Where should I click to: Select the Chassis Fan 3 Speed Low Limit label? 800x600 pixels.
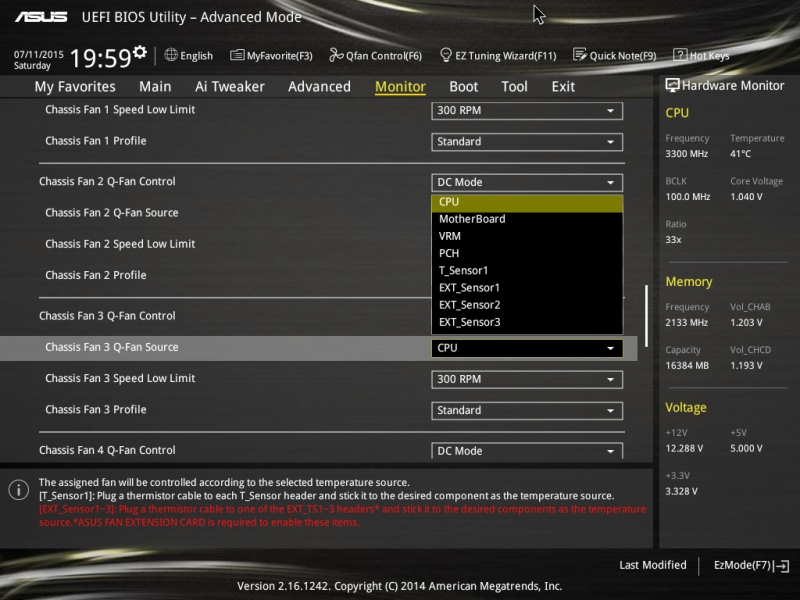click(x=120, y=378)
